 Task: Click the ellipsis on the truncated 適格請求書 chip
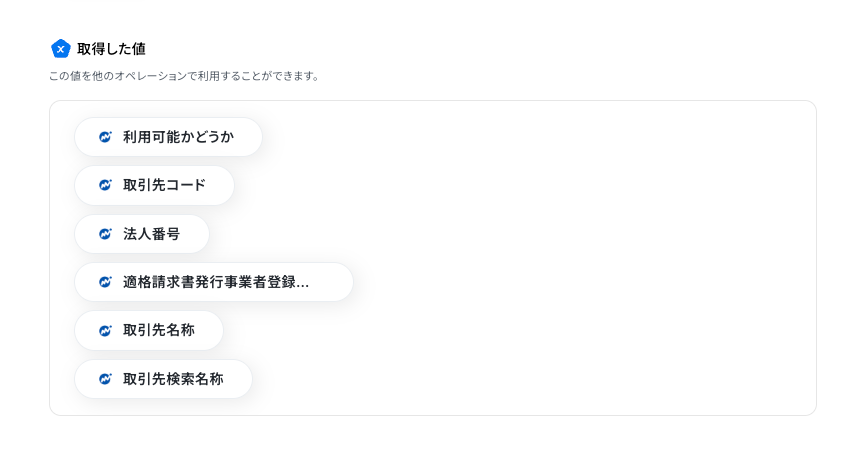303,284
